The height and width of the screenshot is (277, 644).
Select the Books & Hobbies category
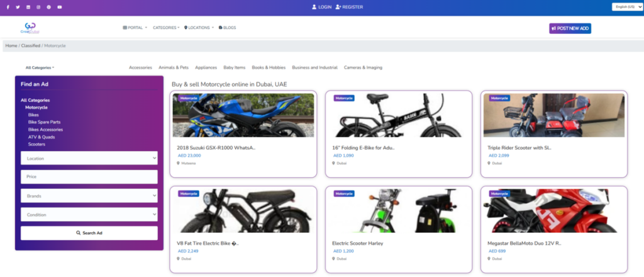(269, 67)
